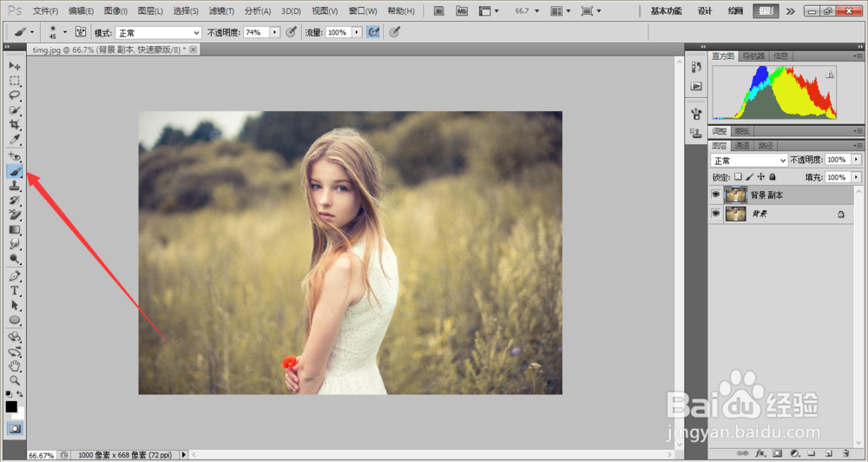Select the Ellipse shape tool
The height and width of the screenshot is (462, 868).
coord(15,320)
